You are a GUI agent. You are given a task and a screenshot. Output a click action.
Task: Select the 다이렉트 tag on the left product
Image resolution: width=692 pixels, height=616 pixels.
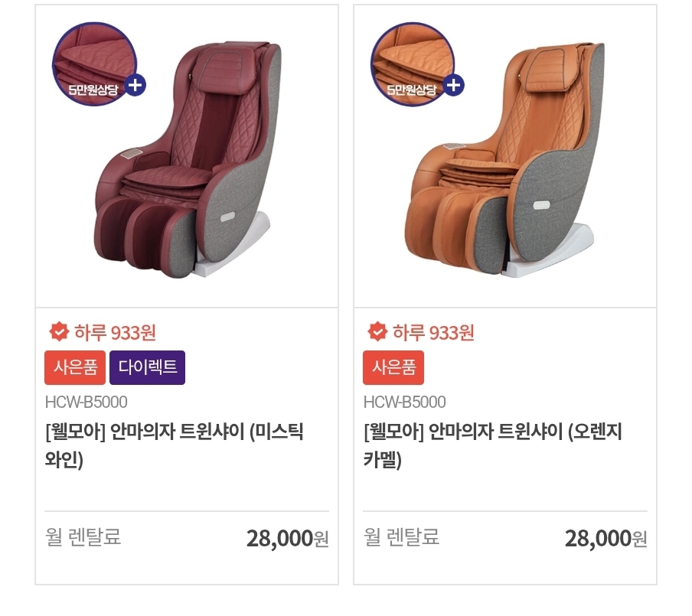[148, 367]
